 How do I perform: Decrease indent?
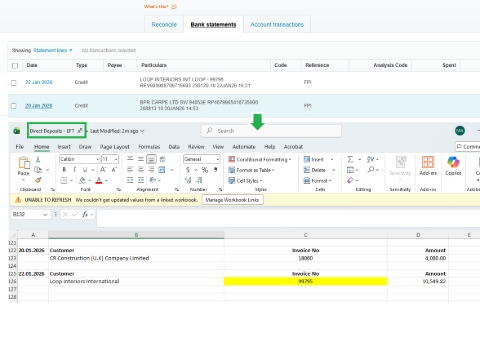(x=130, y=180)
